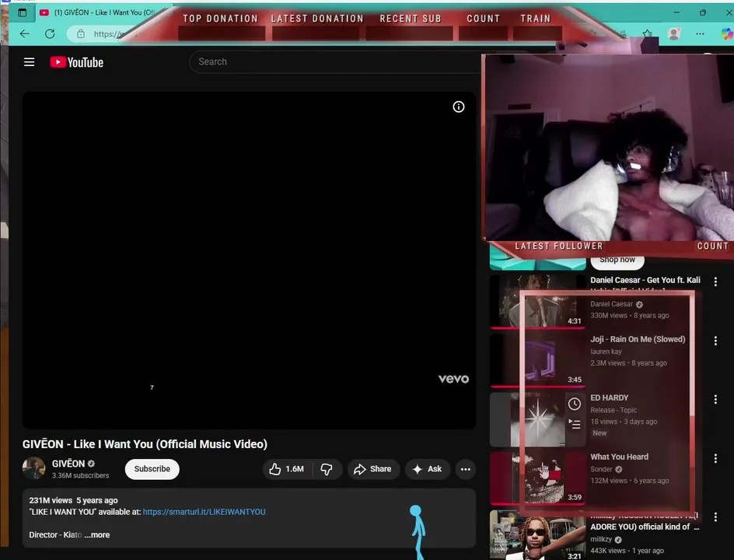Click the Ask button

click(x=427, y=469)
